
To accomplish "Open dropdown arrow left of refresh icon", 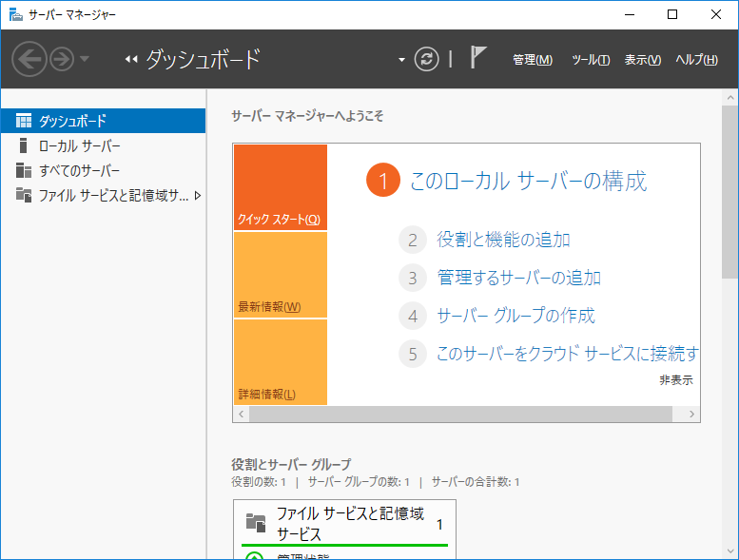I will [401, 60].
